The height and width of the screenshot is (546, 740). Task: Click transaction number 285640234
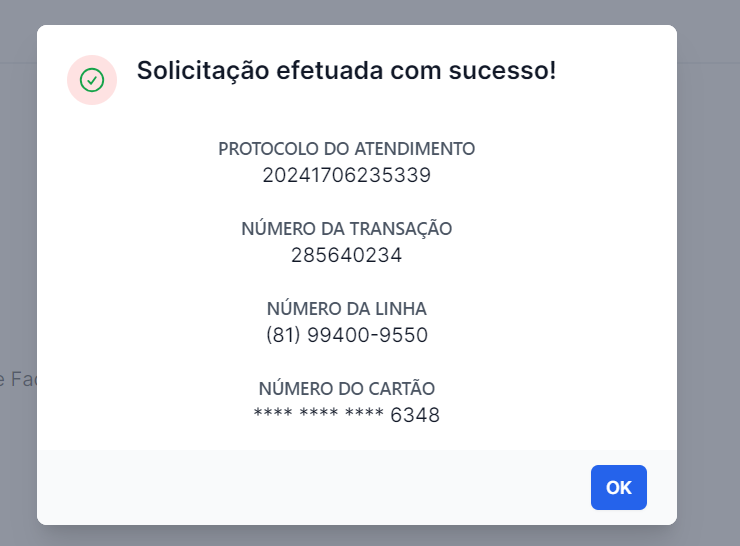pos(346,255)
